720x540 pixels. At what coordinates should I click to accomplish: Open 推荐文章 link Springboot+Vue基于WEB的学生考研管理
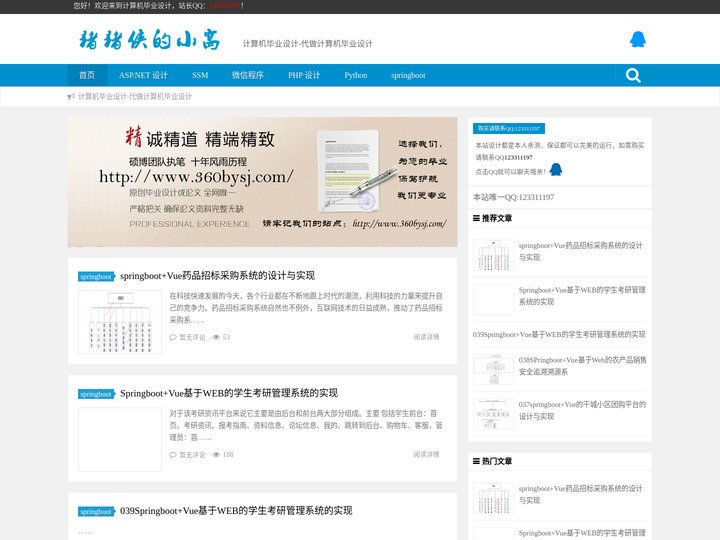582,296
